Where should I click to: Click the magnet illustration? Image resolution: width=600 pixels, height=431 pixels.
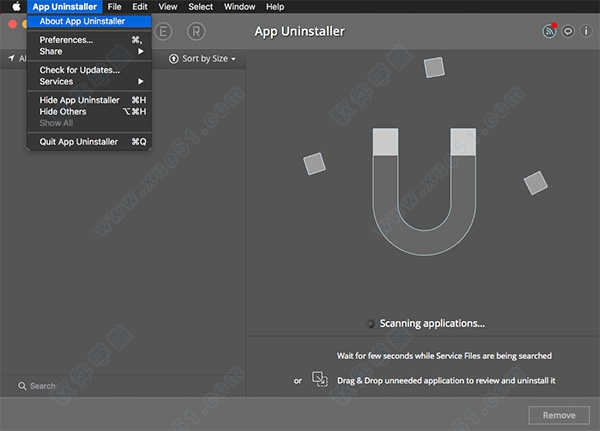click(424, 191)
